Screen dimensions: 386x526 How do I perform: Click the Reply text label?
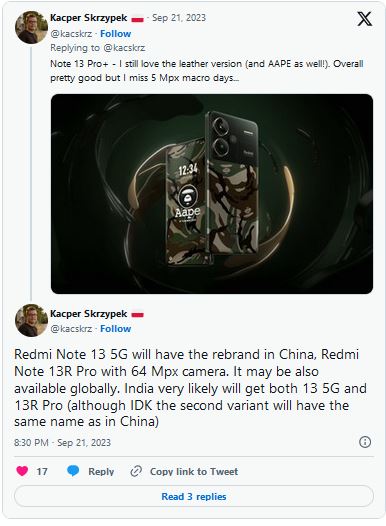pos(101,471)
